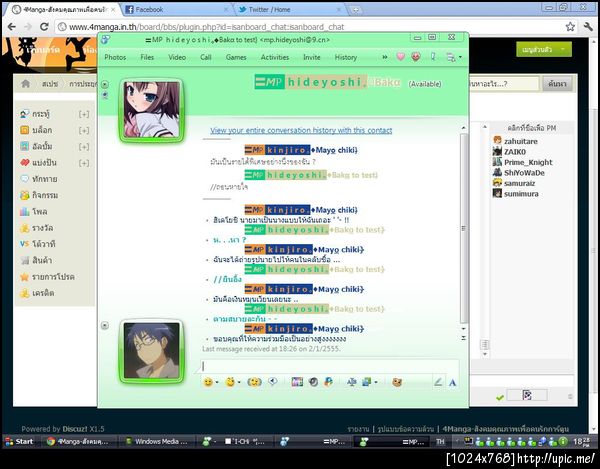The height and width of the screenshot is (469, 600).
Task: Click the ค้นหา search button
Action: click(x=557, y=83)
